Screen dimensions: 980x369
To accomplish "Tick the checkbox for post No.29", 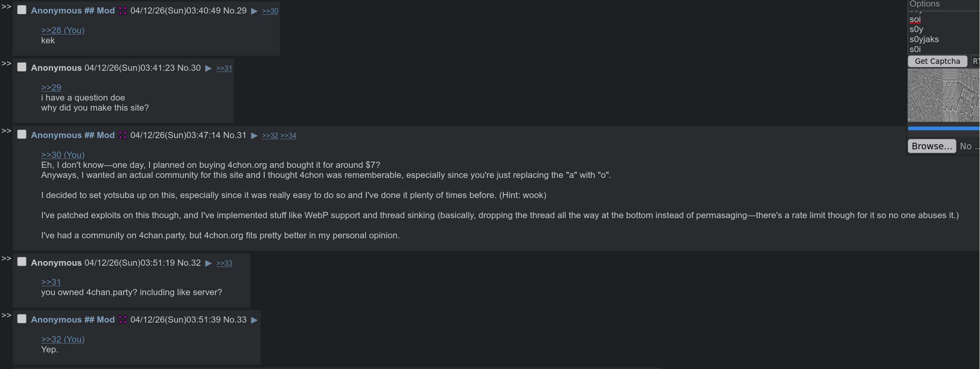I will tap(22, 10).
